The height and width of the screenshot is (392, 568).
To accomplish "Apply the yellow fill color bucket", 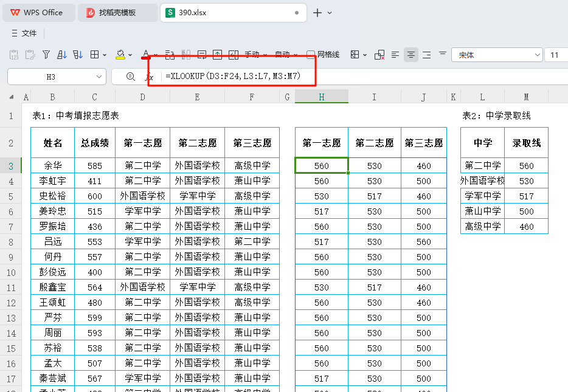I will coord(120,55).
